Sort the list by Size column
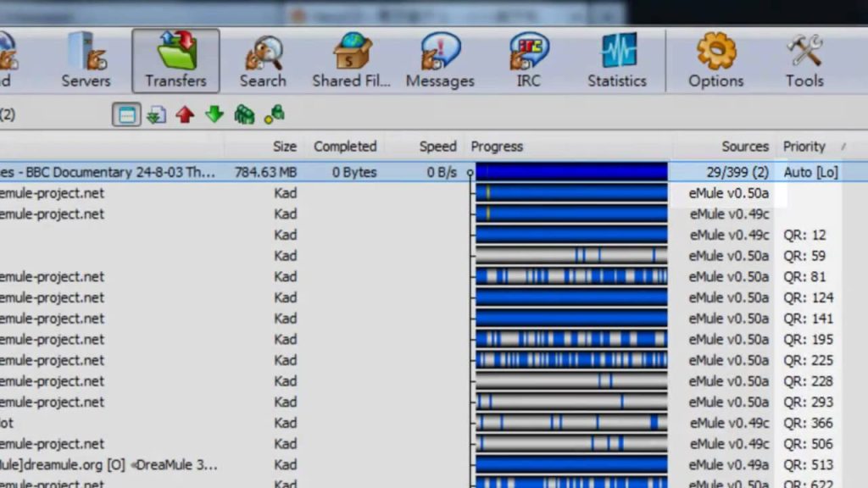 (284, 147)
